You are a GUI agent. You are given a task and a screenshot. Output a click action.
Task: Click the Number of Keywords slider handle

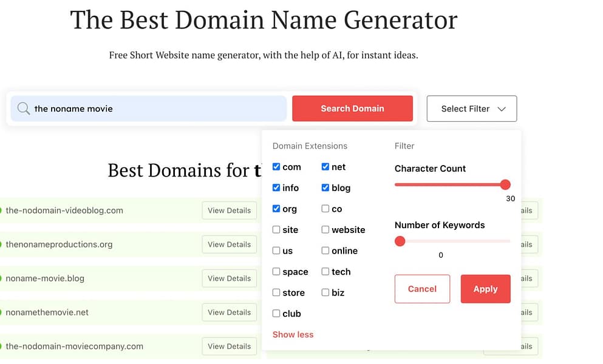[400, 241]
